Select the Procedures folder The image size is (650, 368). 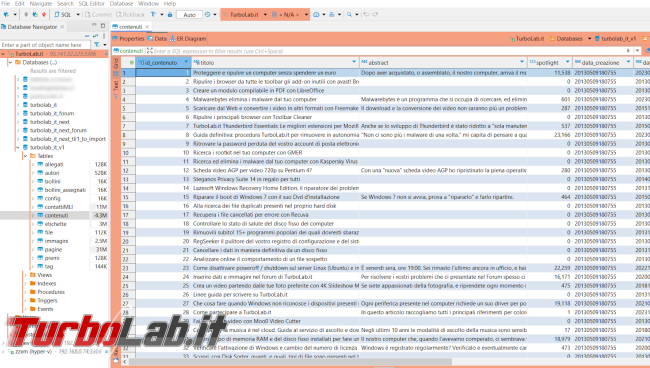tap(51, 292)
